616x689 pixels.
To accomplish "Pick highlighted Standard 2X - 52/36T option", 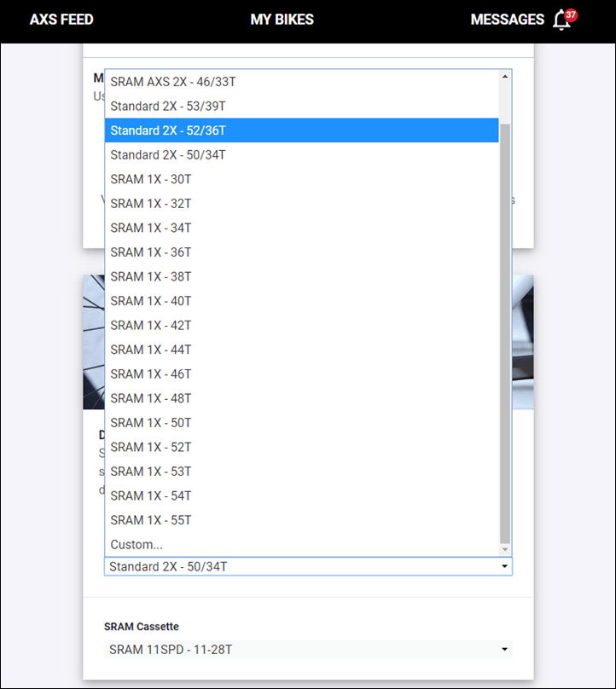I will (302, 130).
